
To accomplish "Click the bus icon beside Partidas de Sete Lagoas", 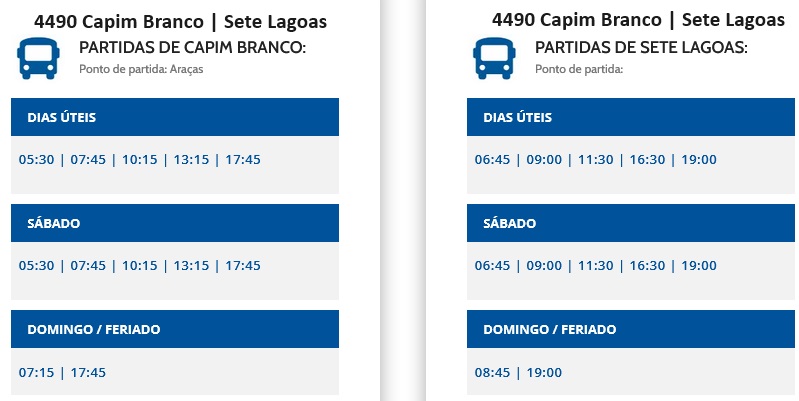I will pos(494,58).
